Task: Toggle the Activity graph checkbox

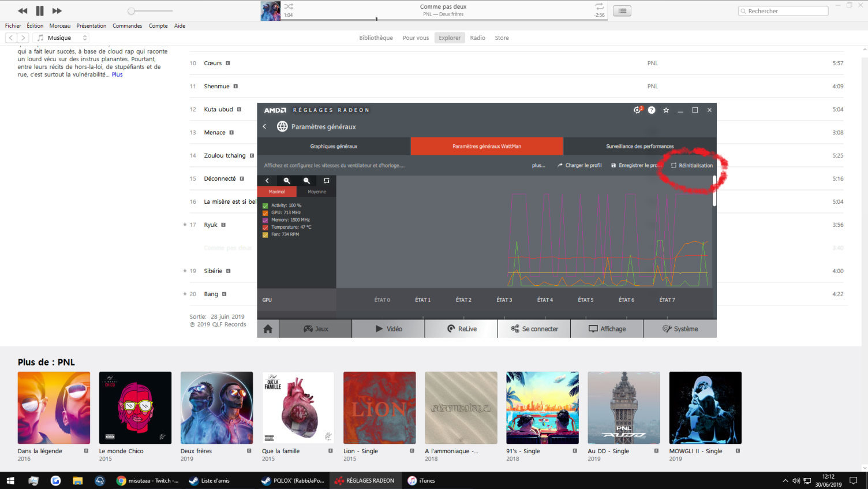Action: point(265,206)
